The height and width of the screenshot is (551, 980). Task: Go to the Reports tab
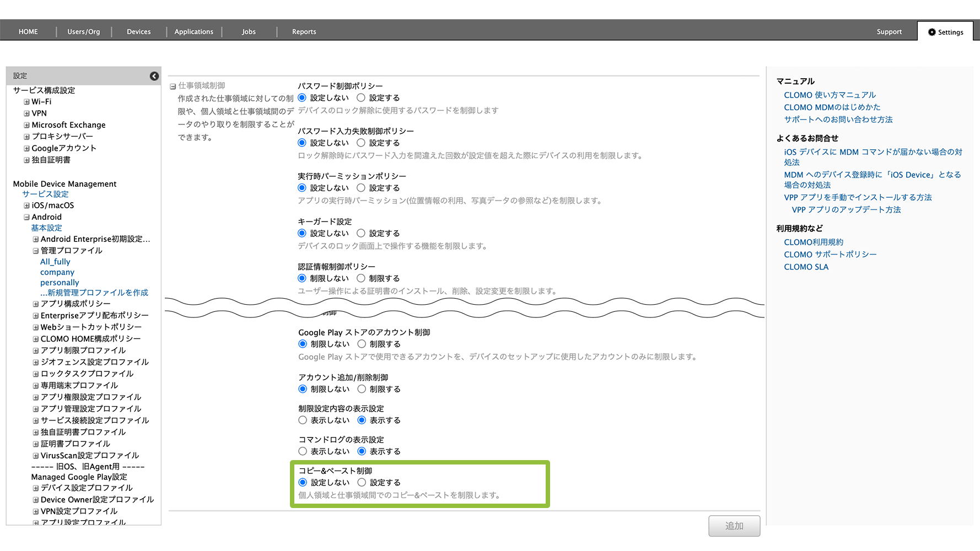point(304,32)
